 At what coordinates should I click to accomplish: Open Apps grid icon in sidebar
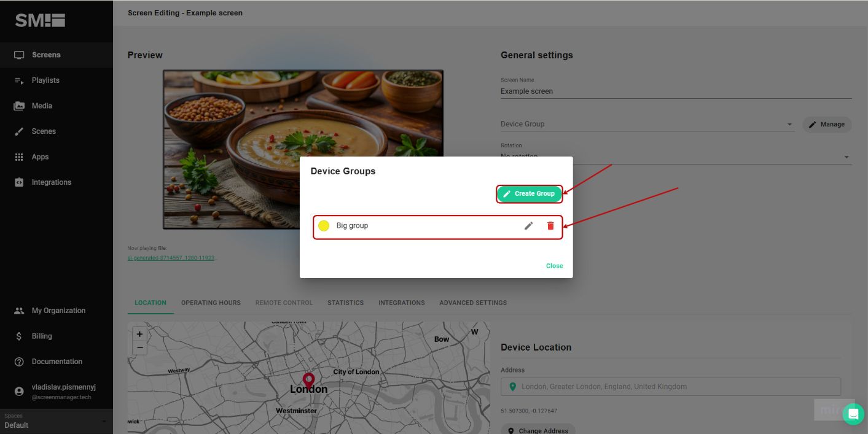pos(19,157)
